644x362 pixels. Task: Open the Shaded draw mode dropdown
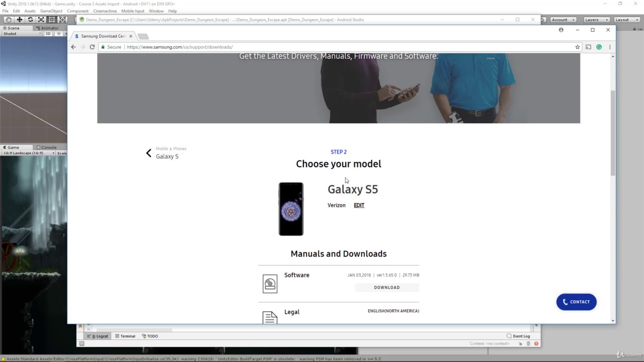(21, 34)
